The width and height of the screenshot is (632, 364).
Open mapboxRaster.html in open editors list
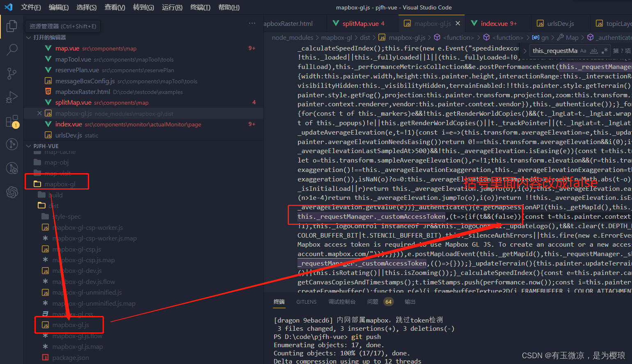[x=144, y=92]
